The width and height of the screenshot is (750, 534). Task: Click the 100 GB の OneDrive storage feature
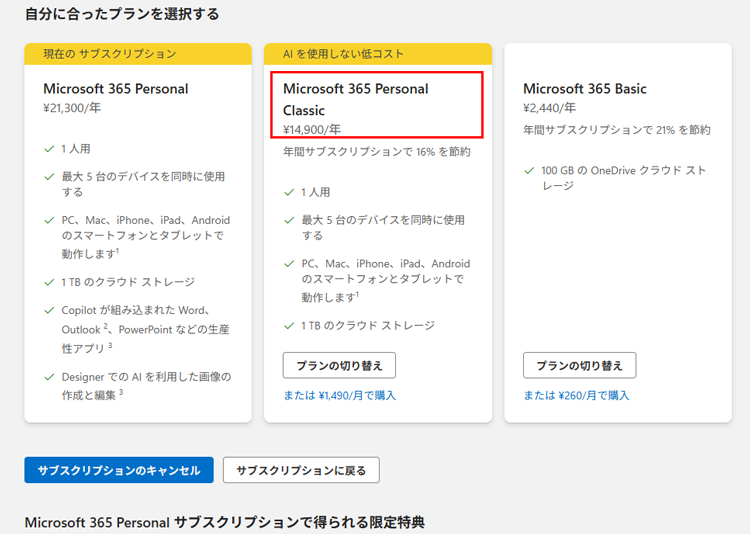coord(623,178)
